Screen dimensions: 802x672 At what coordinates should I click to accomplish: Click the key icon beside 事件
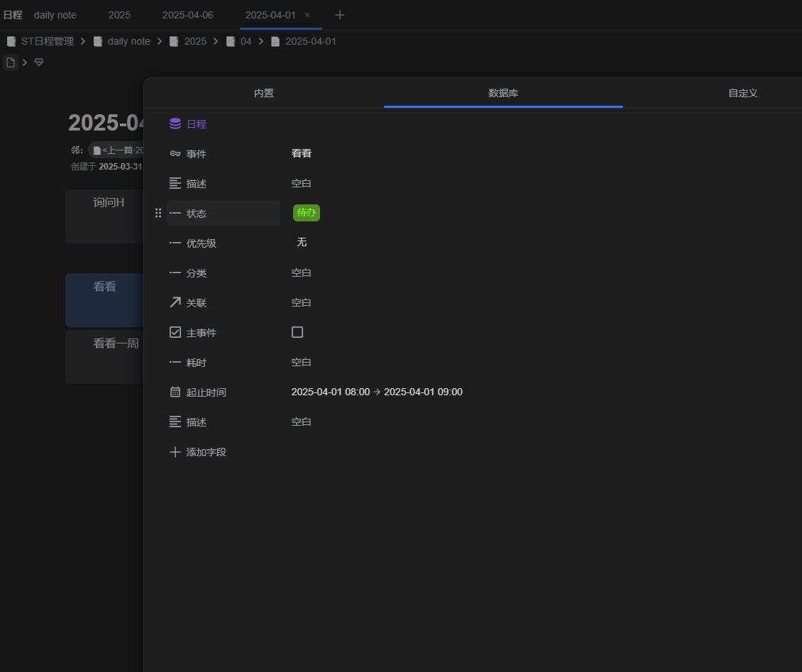[x=175, y=154]
